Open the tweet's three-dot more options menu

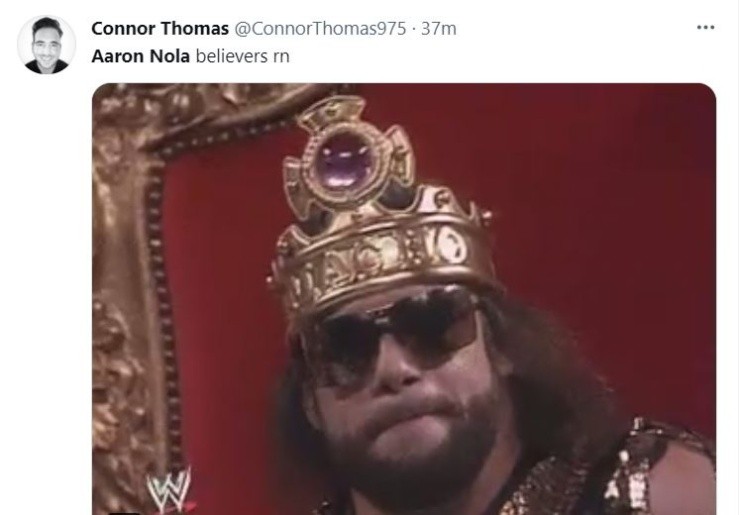[706, 28]
